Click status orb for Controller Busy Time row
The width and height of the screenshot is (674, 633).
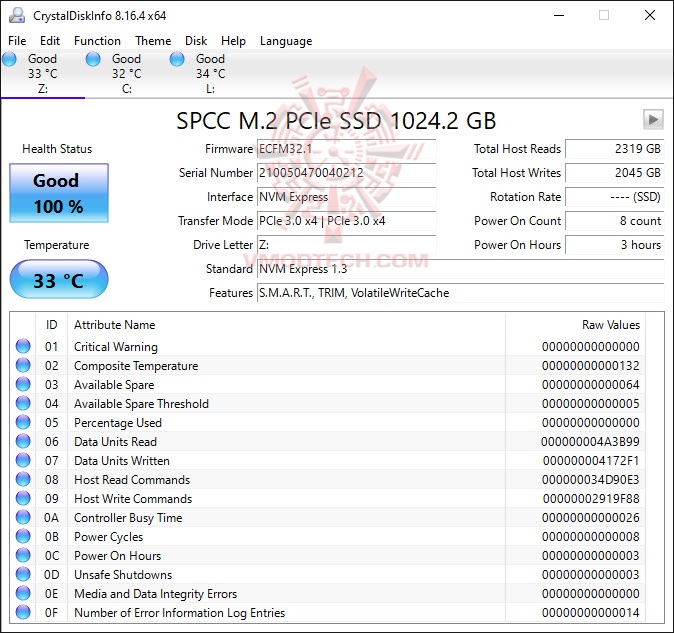pyautogui.click(x=23, y=517)
